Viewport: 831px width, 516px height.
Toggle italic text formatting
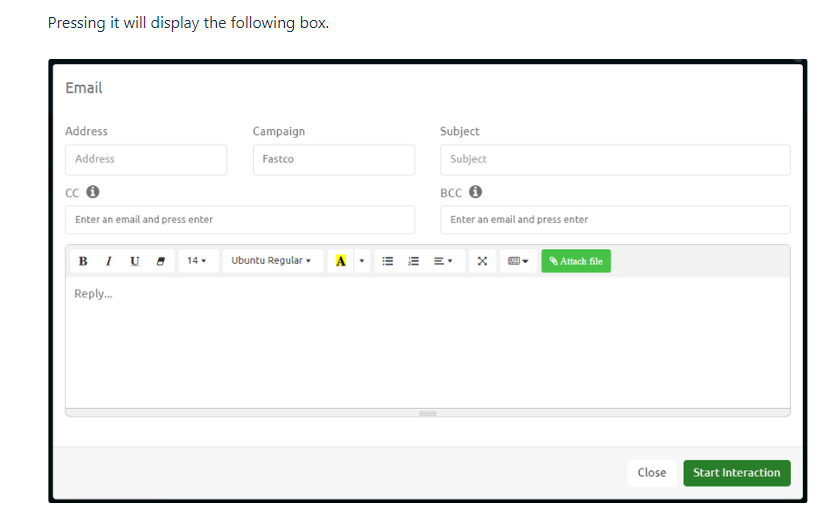pos(108,261)
